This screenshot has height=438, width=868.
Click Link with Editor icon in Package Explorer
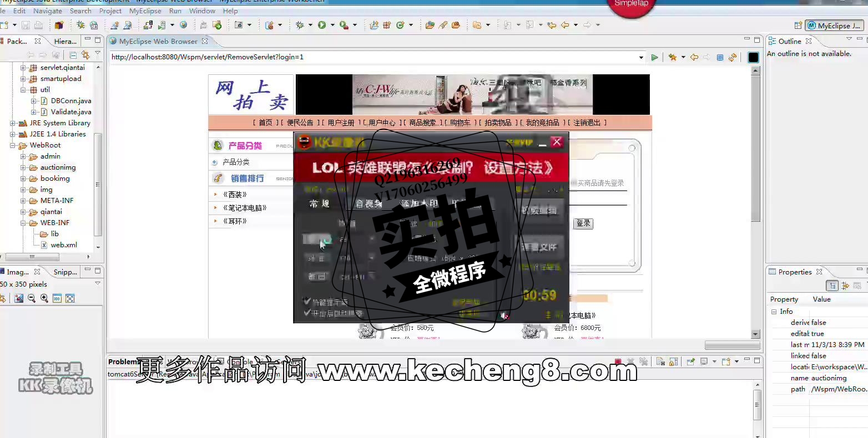(85, 55)
